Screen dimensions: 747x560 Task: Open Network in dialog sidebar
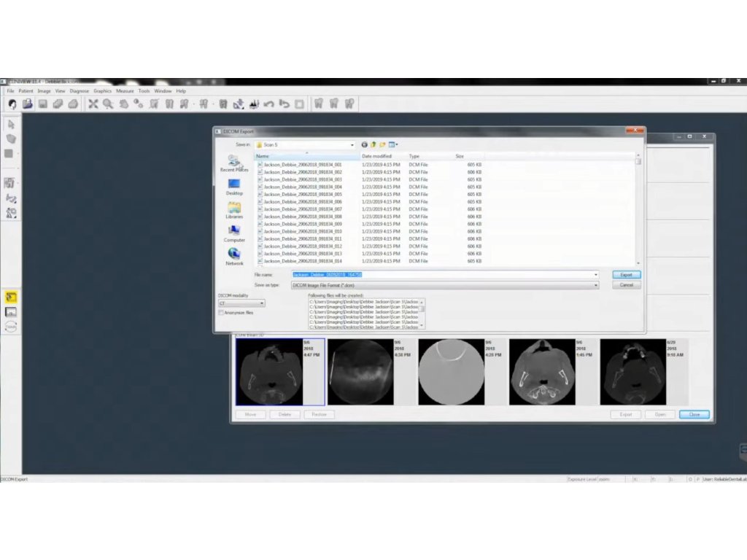pyautogui.click(x=234, y=257)
